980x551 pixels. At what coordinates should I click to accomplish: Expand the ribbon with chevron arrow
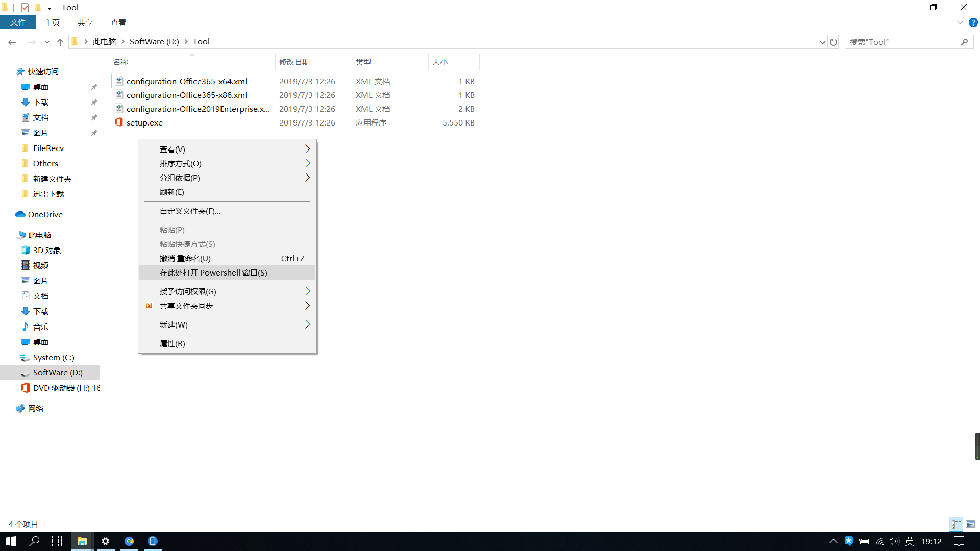tap(960, 22)
